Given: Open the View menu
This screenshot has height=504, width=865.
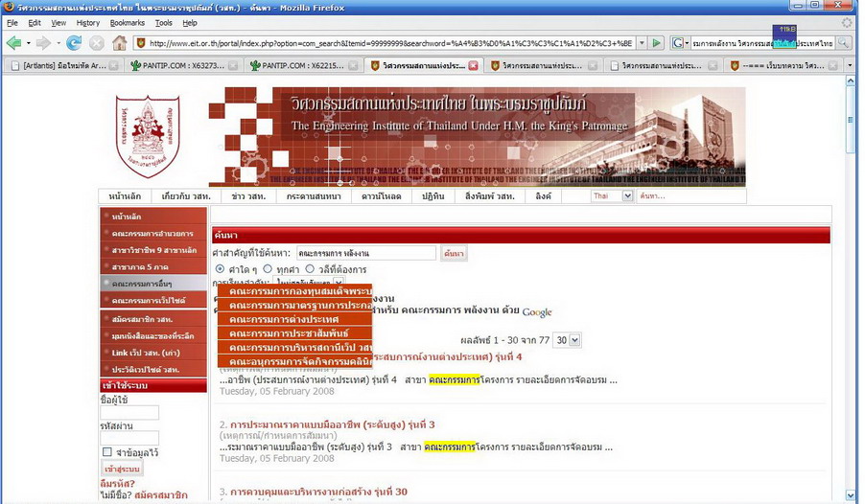Looking at the screenshot, I should (x=58, y=23).
